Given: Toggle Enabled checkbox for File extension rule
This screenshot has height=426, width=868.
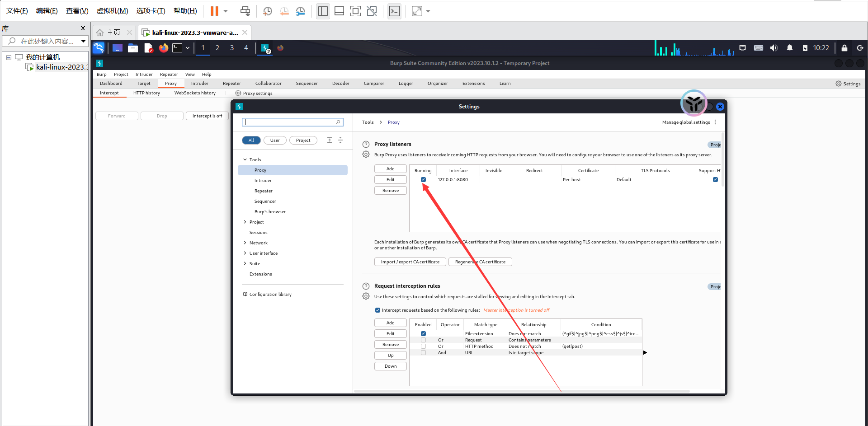Looking at the screenshot, I should pos(423,334).
